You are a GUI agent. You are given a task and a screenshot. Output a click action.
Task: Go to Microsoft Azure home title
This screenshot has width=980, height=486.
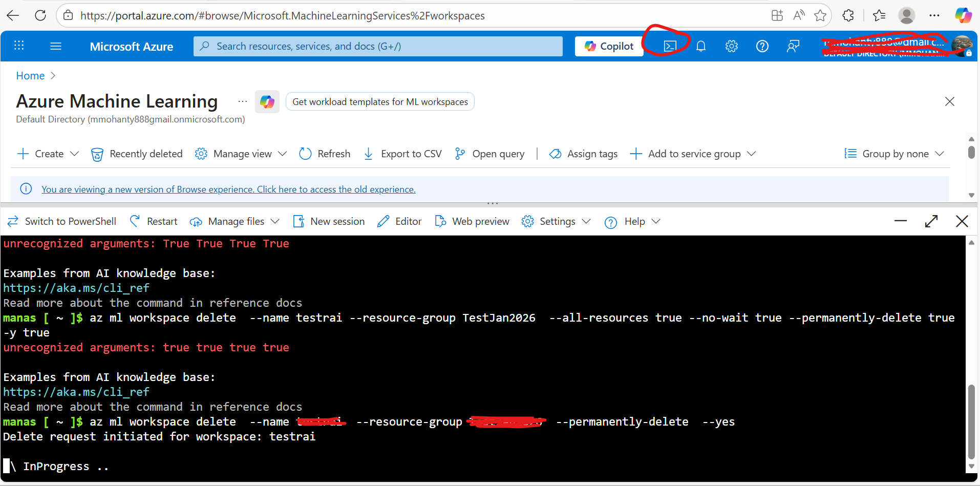point(132,47)
